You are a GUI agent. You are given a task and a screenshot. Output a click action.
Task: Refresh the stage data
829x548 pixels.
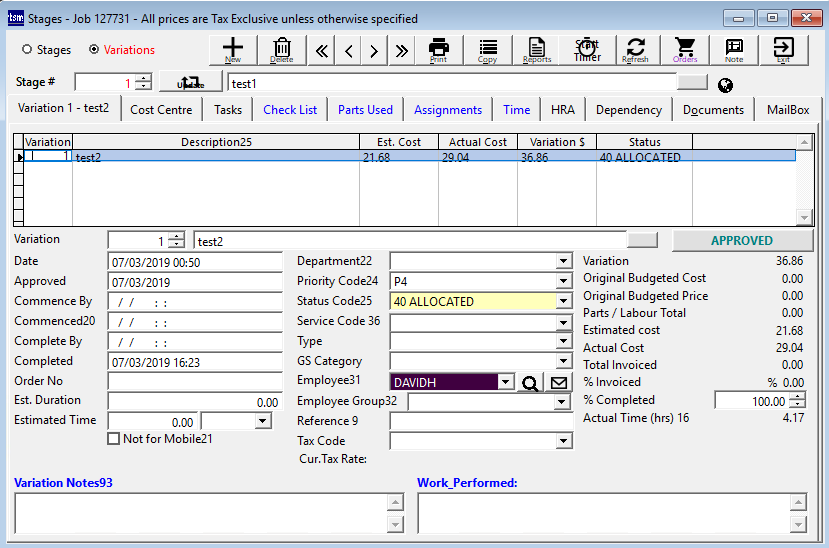(x=636, y=50)
